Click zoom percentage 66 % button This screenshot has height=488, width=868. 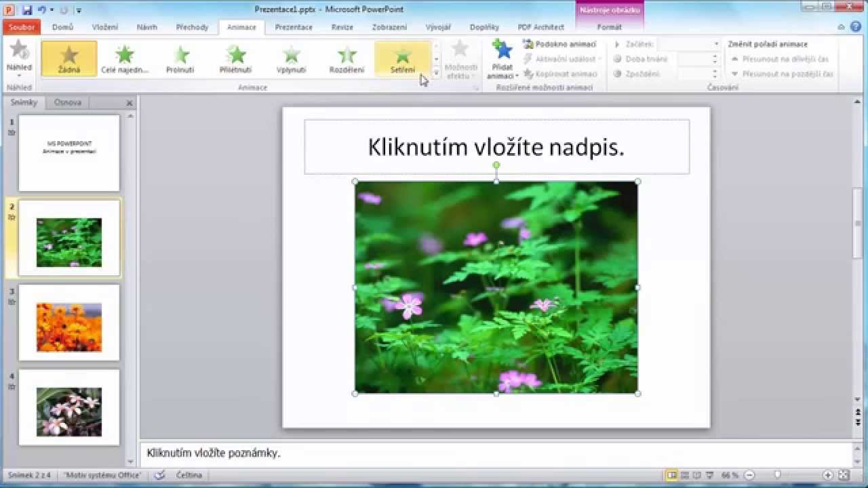pyautogui.click(x=730, y=475)
